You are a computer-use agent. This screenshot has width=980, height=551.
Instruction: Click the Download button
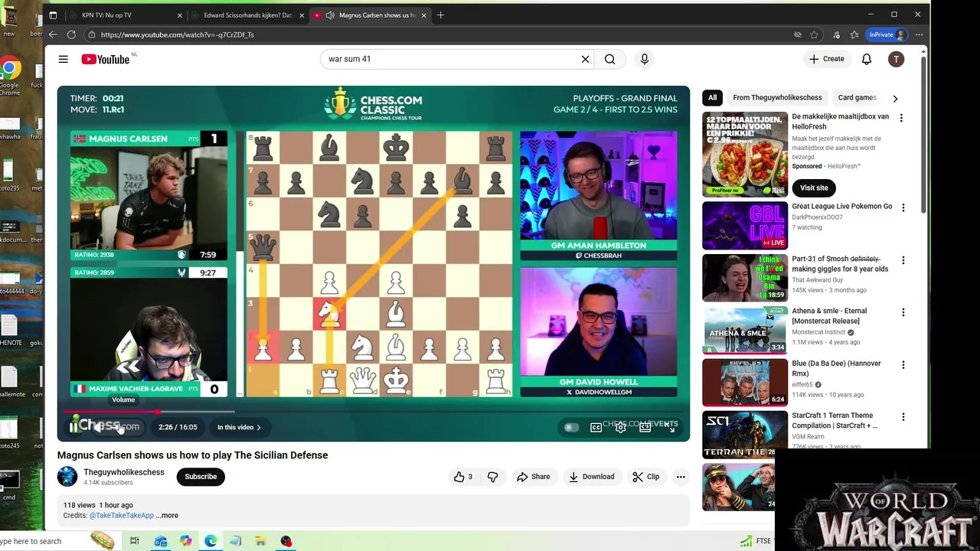point(591,477)
